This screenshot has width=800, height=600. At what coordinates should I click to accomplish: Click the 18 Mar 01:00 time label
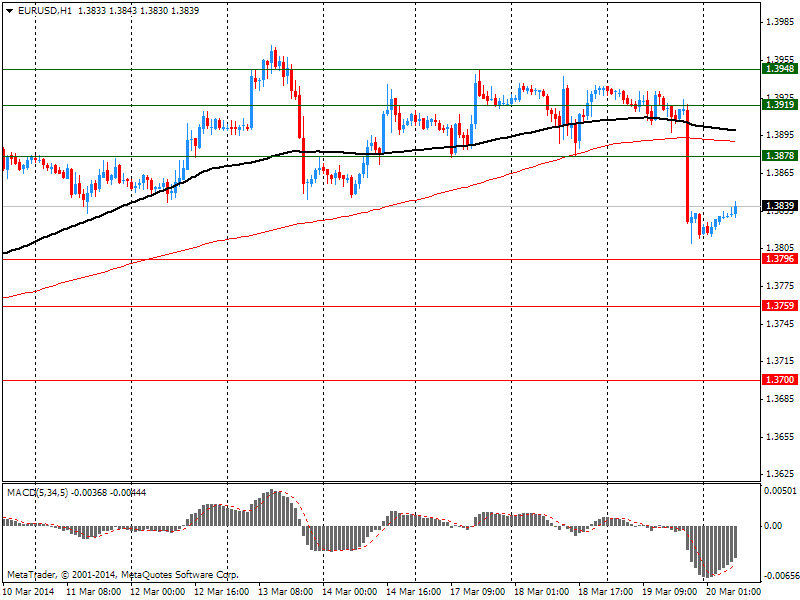click(541, 592)
